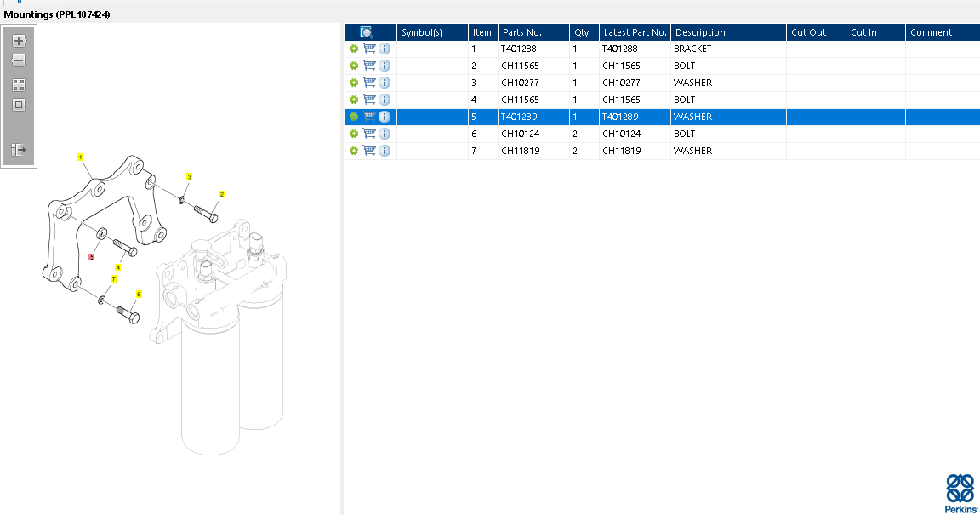The width and height of the screenshot is (980, 515).
Task: Add T401289 WASHER to cart
Action: (369, 117)
